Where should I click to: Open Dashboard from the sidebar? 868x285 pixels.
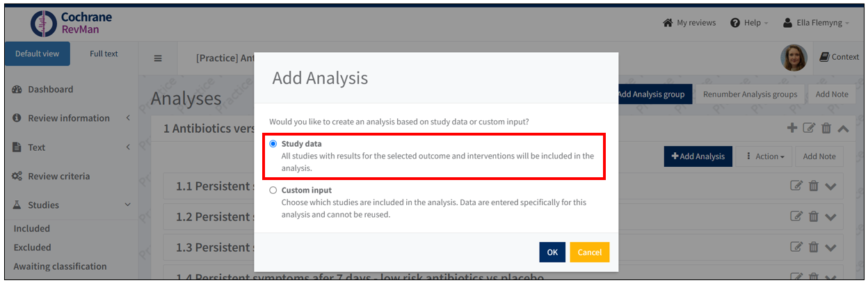[x=50, y=90]
